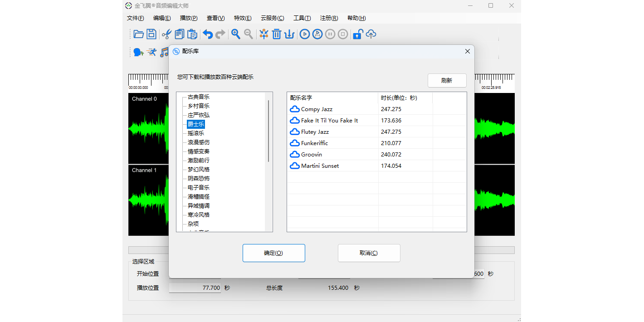This screenshot has width=644, height=322.
Task: Click the open file folder icon
Action: (139, 34)
